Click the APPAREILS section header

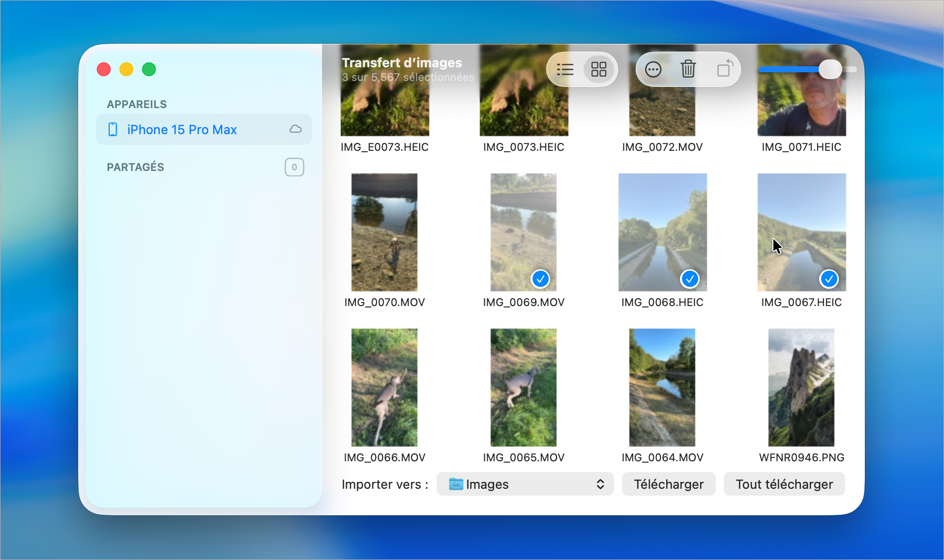(x=137, y=104)
